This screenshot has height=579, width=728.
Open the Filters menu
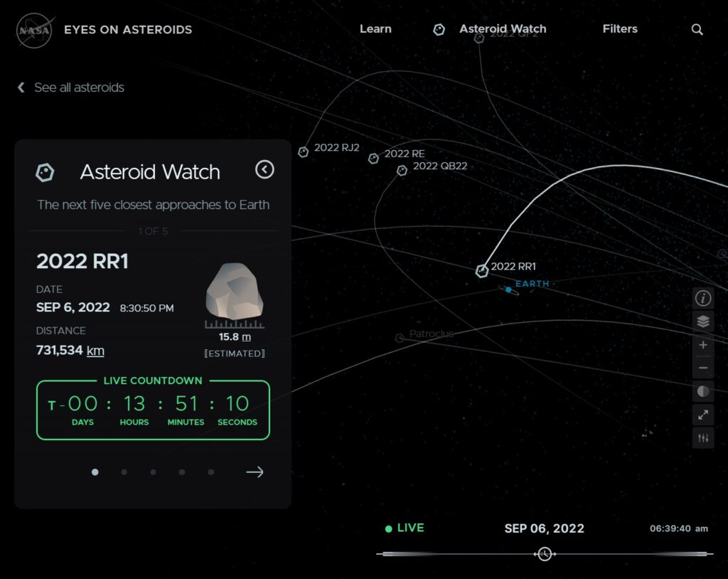[620, 29]
